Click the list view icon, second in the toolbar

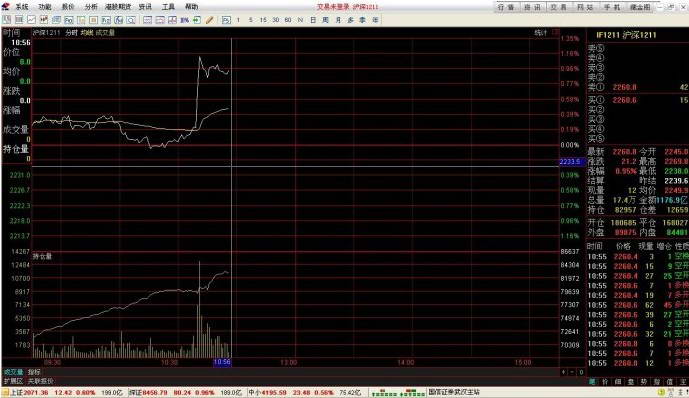click(x=19, y=20)
